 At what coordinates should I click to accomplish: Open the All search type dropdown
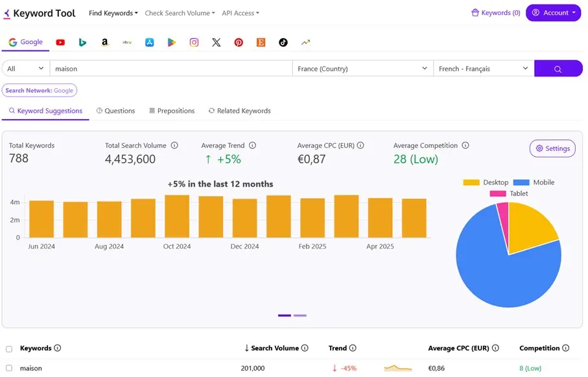point(25,68)
